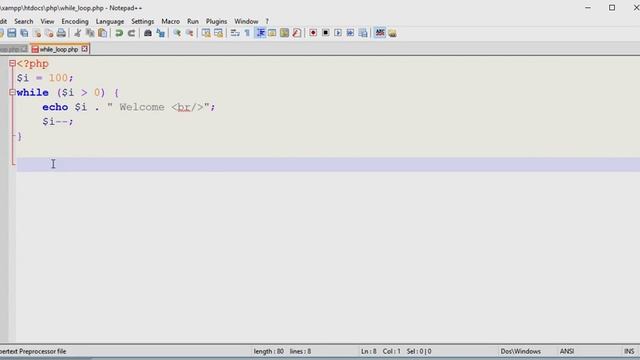Click the green Undo arrow
The image size is (640, 360).
tap(119, 33)
